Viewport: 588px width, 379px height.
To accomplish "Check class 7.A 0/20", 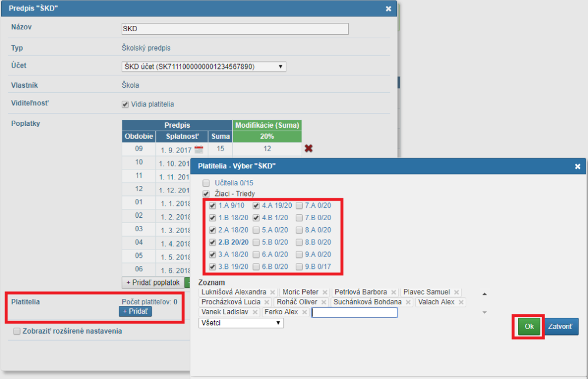I will [299, 205].
